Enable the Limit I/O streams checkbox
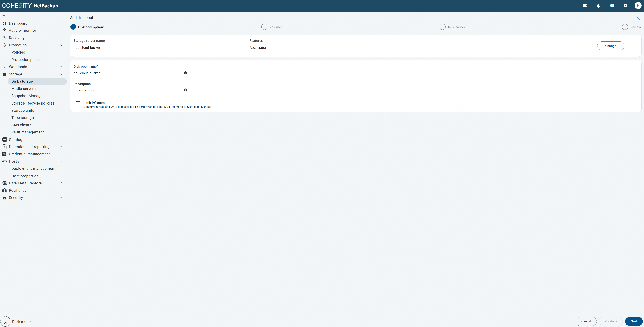The height and width of the screenshot is (327, 644). click(x=78, y=103)
